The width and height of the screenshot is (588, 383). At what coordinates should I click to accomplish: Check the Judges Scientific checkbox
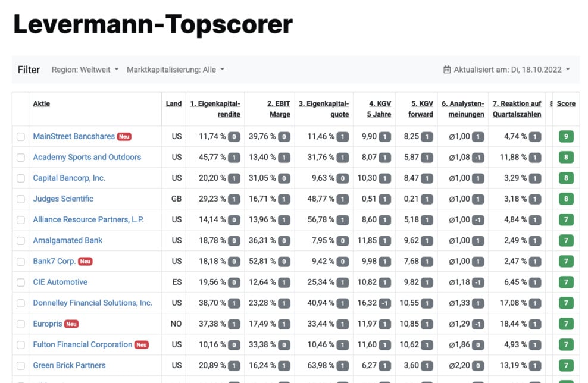tap(21, 199)
